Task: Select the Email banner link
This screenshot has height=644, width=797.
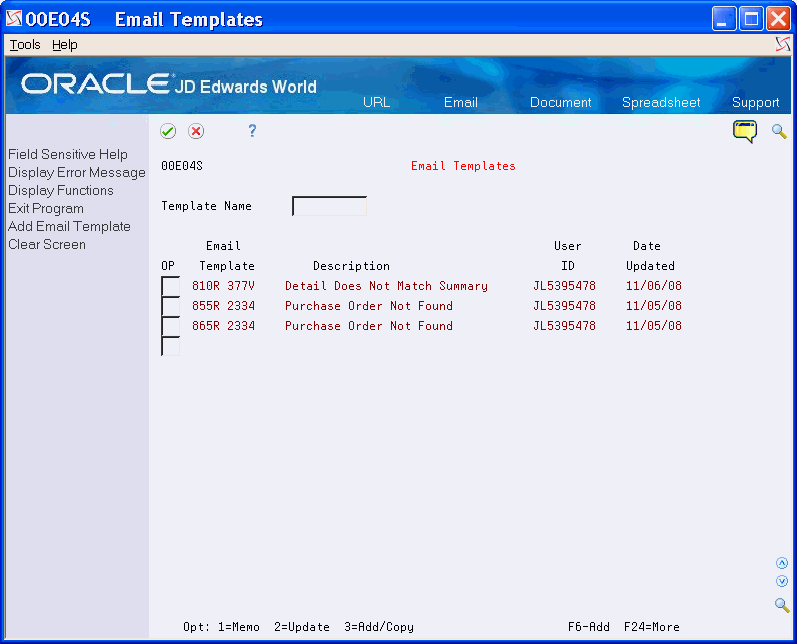Action: click(461, 102)
